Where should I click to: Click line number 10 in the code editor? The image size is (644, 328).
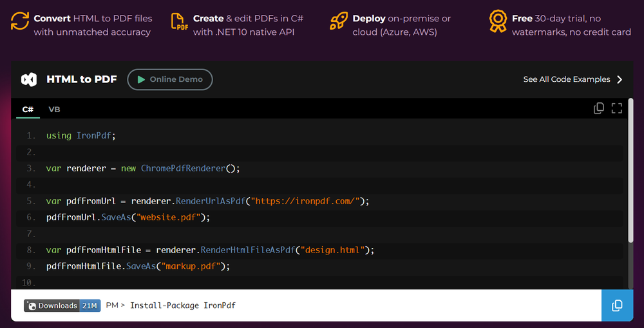point(29,282)
